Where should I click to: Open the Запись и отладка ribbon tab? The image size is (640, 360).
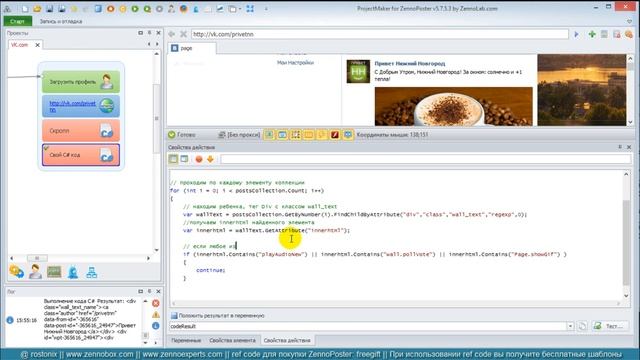click(x=61, y=21)
